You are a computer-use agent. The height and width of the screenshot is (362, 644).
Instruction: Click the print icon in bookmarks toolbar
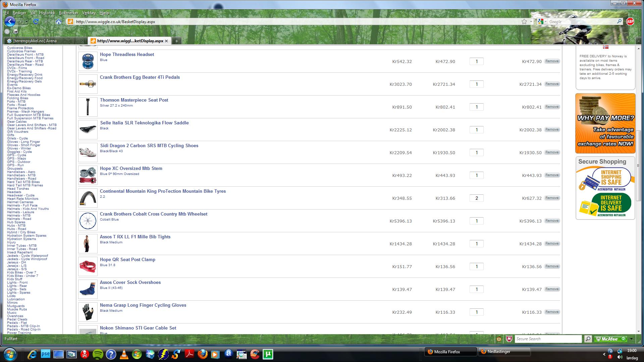[x=15, y=32]
